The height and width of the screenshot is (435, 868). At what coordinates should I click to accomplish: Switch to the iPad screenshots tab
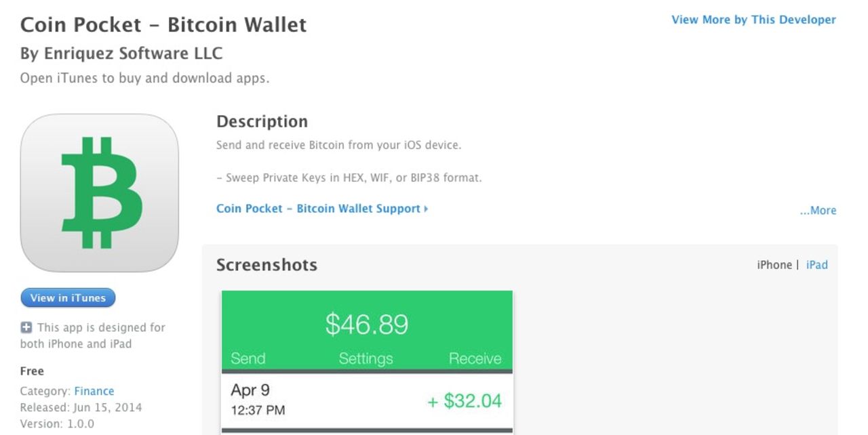817,264
